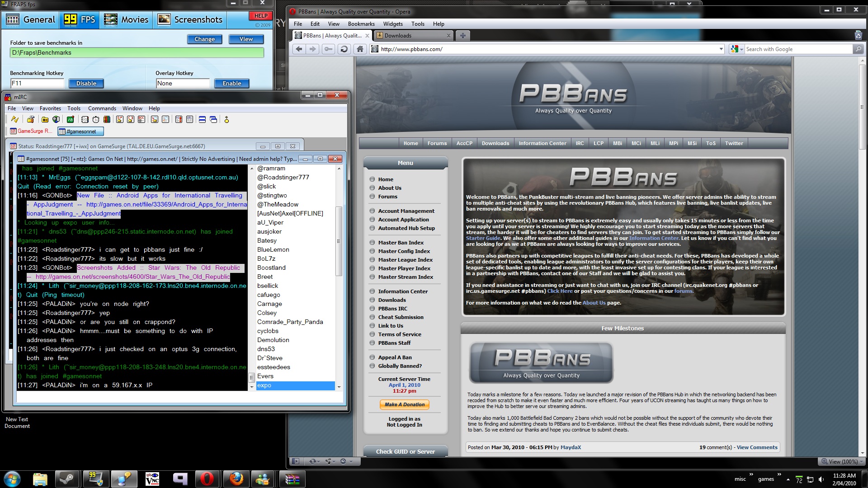Click Disable next to Benchmarking Hotkey
Screen dimensions: 868x488
click(86, 84)
